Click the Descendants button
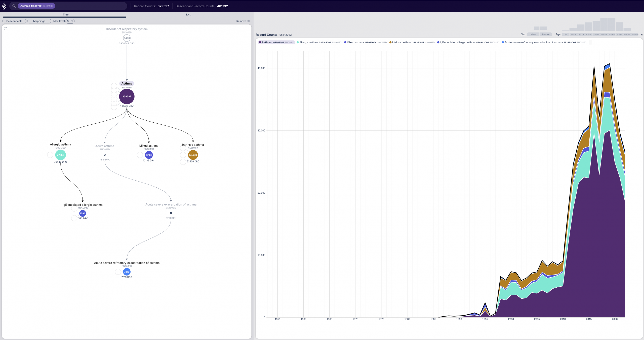This screenshot has width=644, height=340. click(x=14, y=21)
